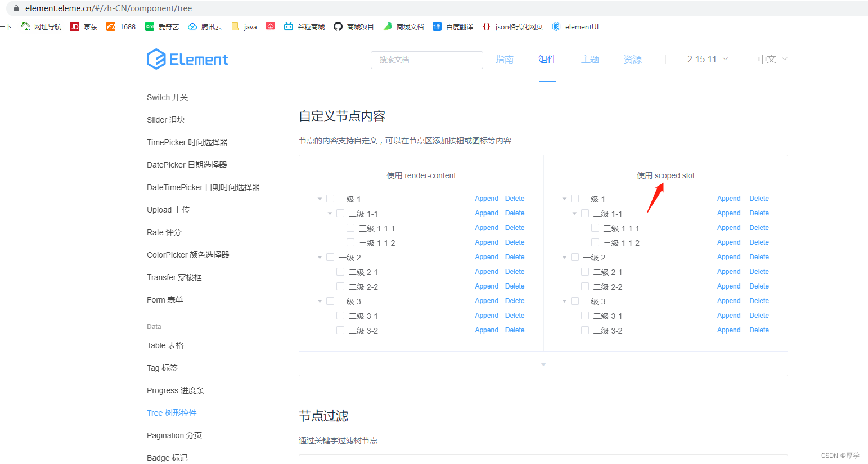
Task: Open the 中文 language dropdown
Action: point(772,59)
